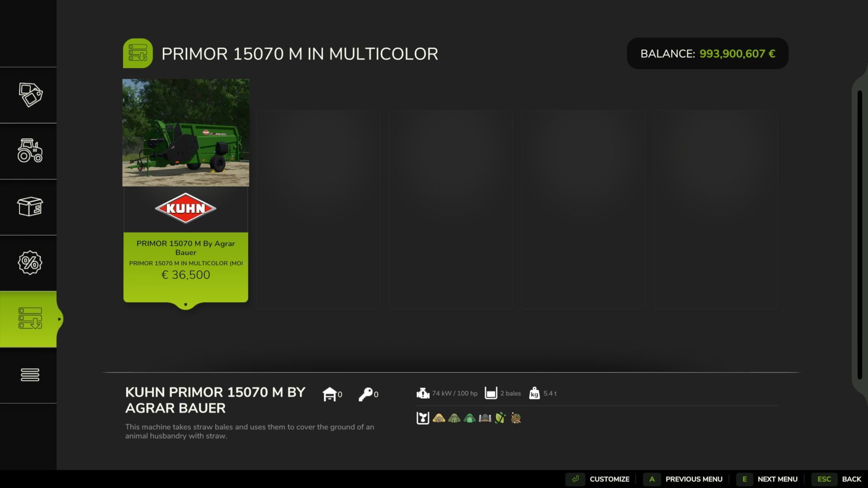Screen dimensions: 868x488
Task: Click the stacked lines menu icon in sidebar
Action: point(30,375)
